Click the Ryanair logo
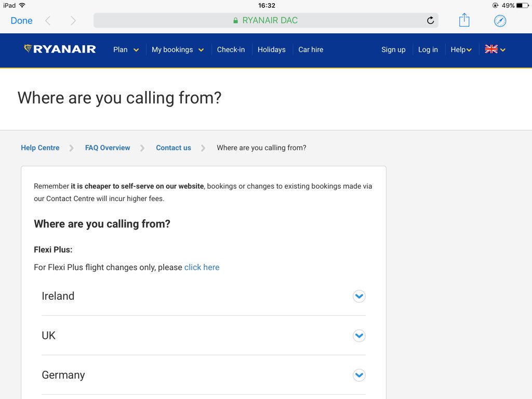Image resolution: width=532 pixels, height=399 pixels. [x=60, y=49]
